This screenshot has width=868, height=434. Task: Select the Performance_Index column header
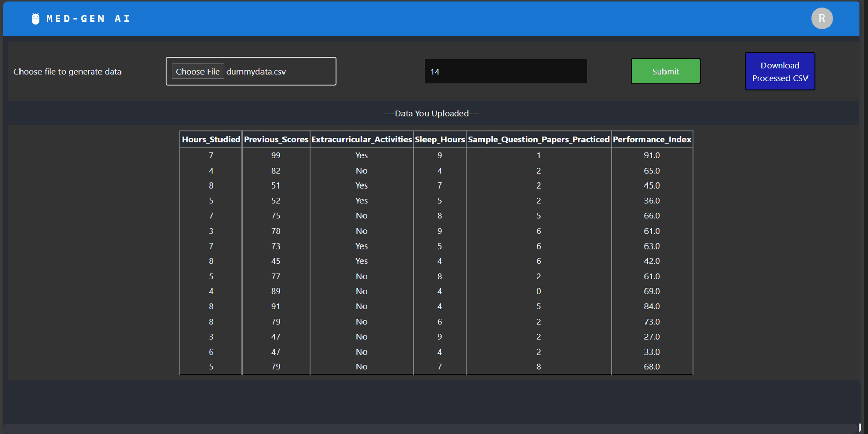(652, 139)
